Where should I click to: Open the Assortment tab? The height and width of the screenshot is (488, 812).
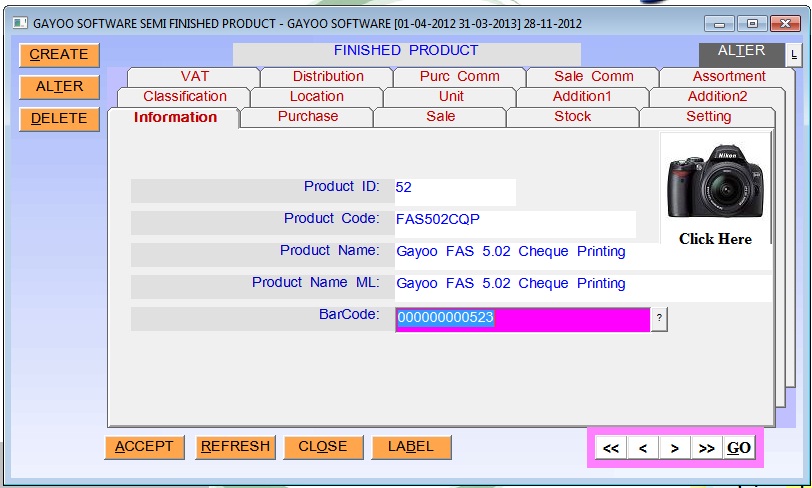(x=729, y=77)
